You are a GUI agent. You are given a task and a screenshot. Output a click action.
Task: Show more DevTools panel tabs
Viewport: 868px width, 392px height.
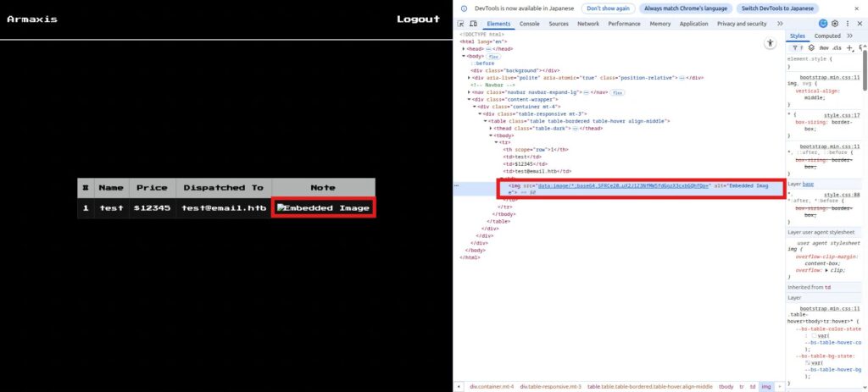[x=776, y=24]
